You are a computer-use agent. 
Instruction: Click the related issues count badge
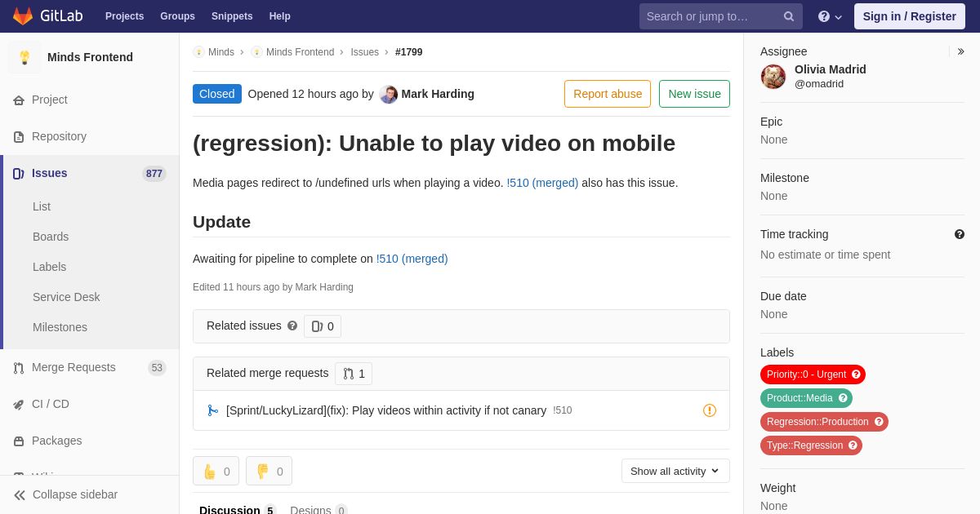[x=323, y=326]
